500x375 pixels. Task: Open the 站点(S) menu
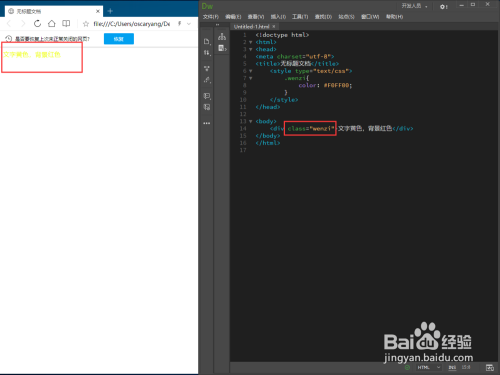coord(346,17)
